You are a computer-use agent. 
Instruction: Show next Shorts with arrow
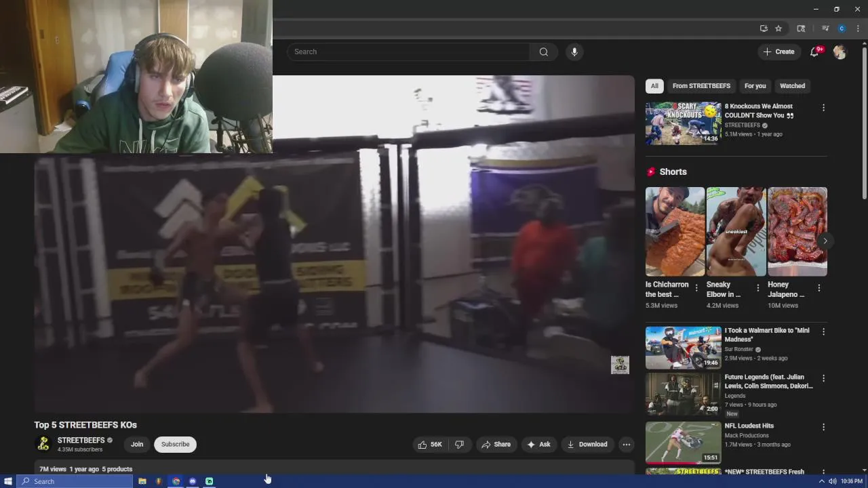click(825, 241)
